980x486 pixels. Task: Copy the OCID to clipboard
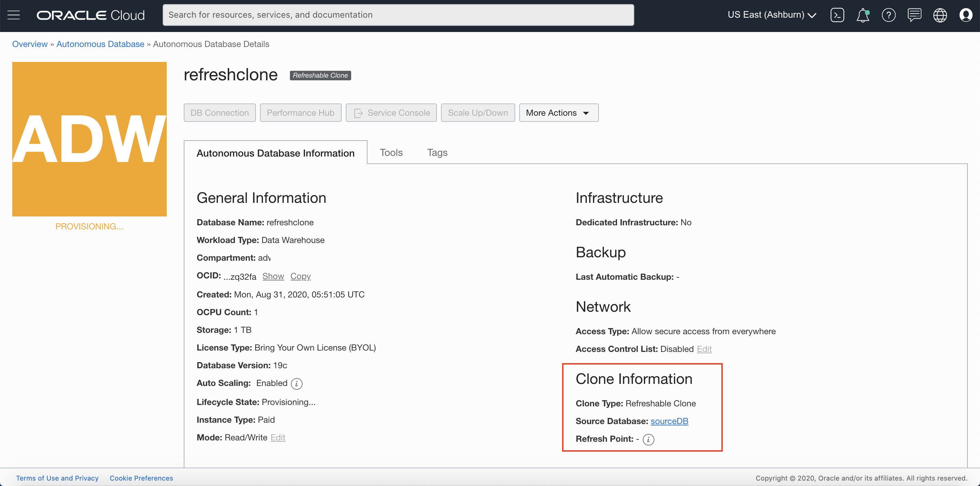(x=300, y=276)
